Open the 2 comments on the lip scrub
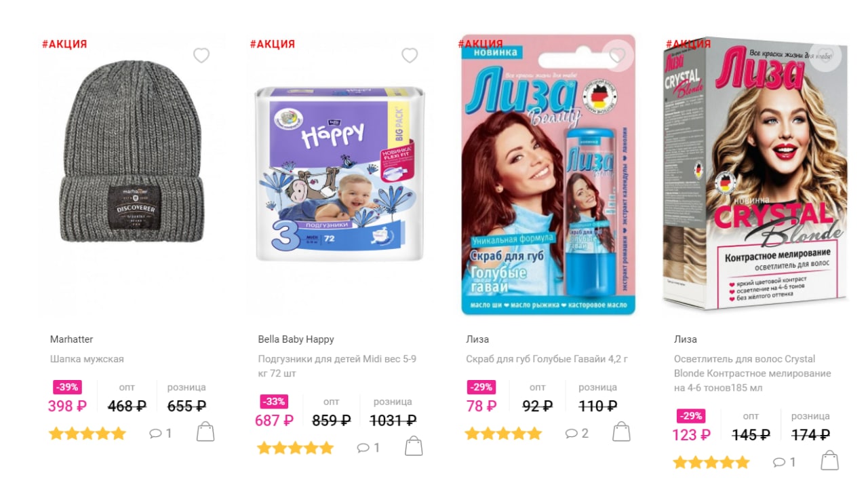This screenshot has height=494, width=868. pos(577,433)
